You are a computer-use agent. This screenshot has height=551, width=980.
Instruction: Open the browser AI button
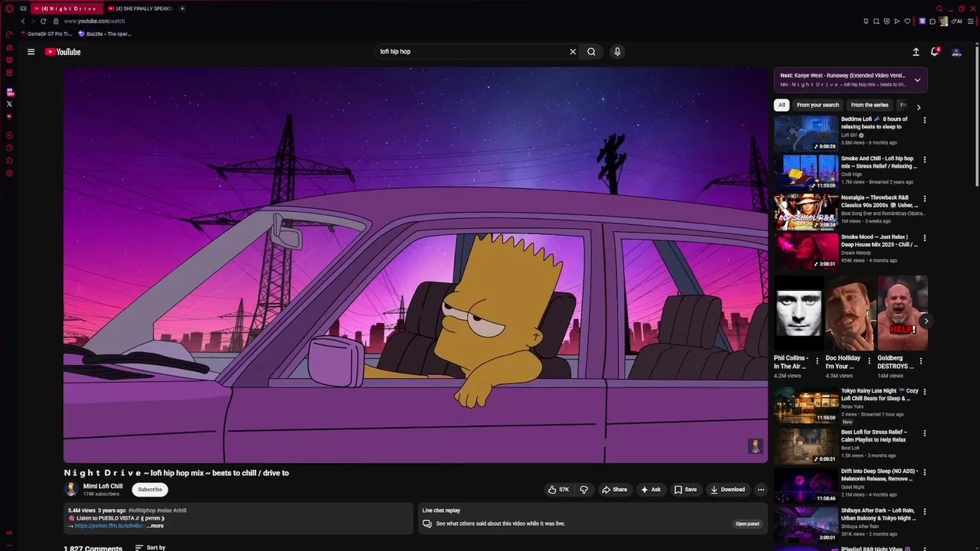pos(957,21)
